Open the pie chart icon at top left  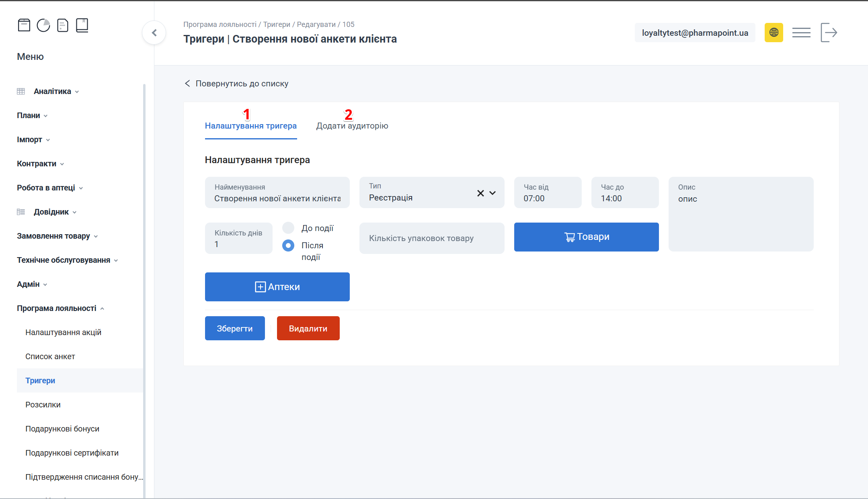click(43, 25)
